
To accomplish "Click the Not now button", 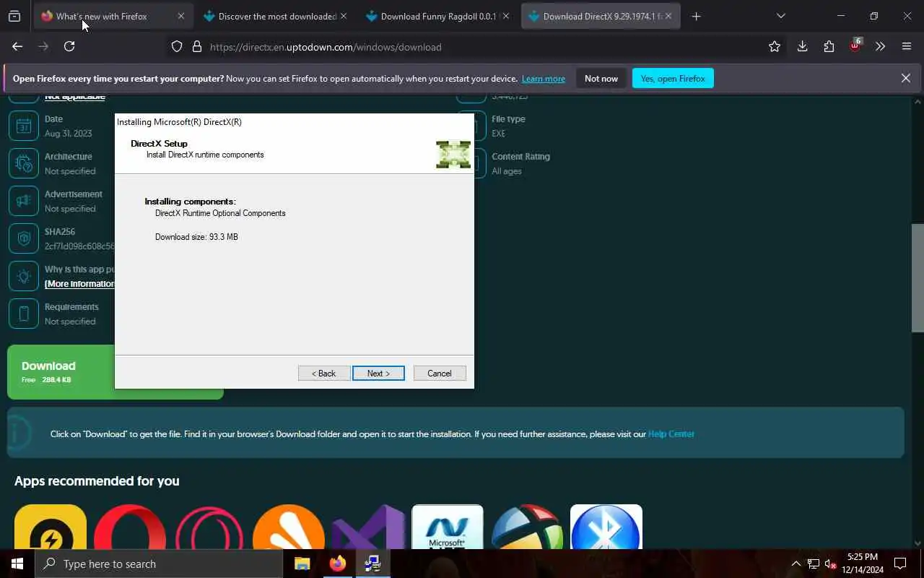I will 601,78.
